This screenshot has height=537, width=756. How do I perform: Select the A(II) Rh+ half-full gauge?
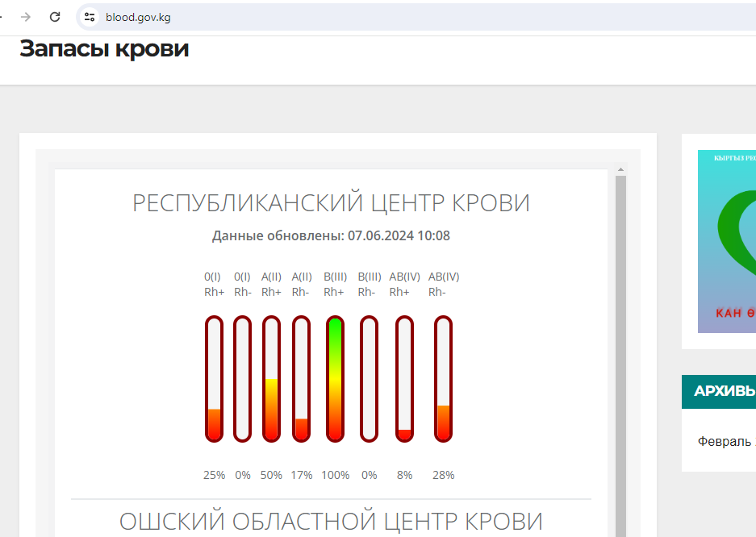(271, 379)
